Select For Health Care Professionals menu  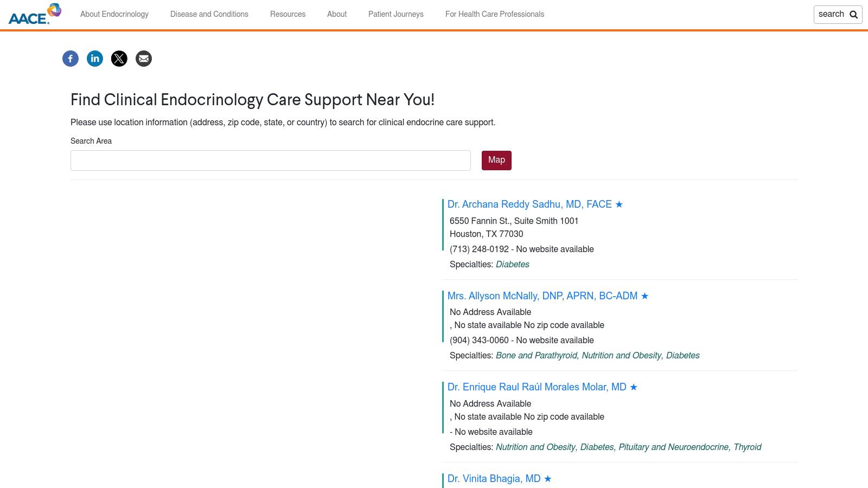pyautogui.click(x=495, y=14)
